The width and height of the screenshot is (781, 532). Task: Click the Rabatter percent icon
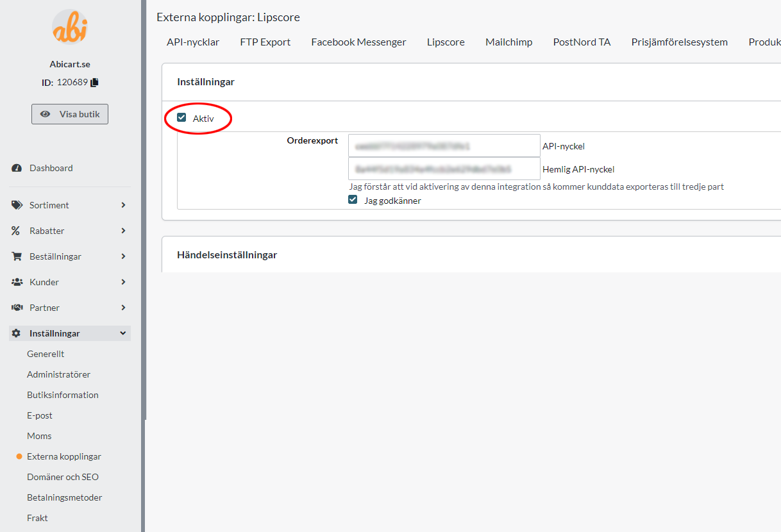[16, 231]
